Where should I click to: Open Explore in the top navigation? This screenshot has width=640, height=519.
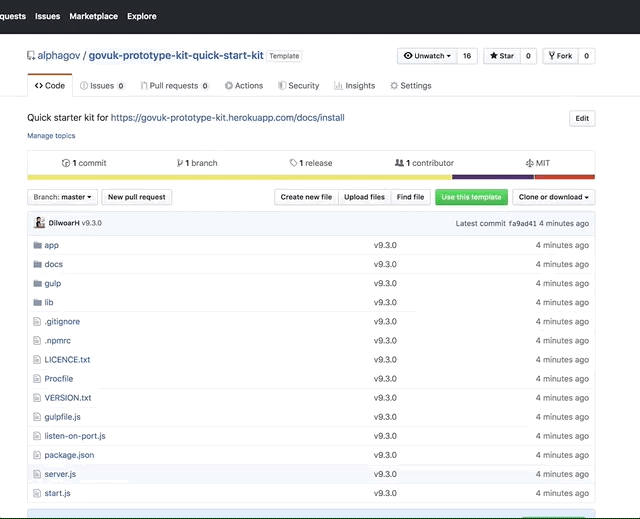[142, 16]
